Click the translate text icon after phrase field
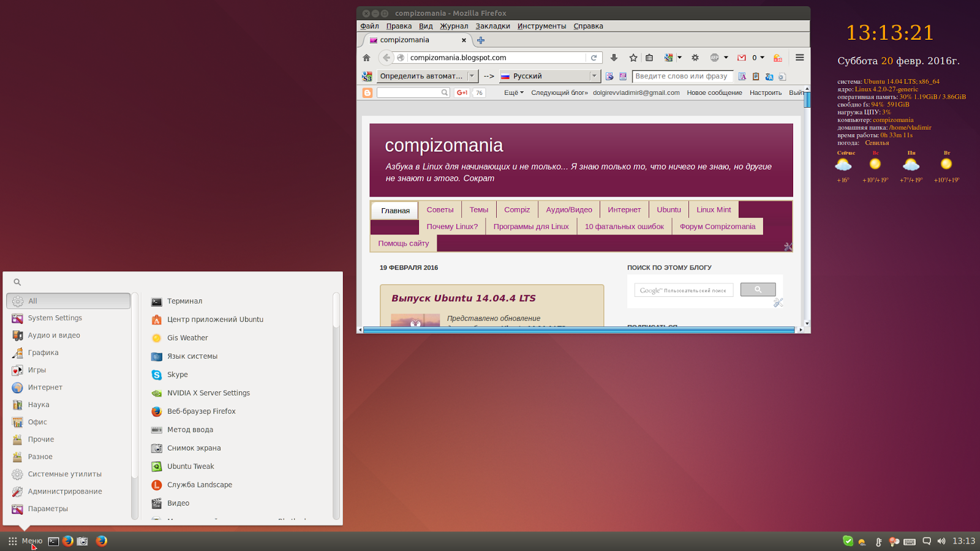Image resolution: width=980 pixels, height=551 pixels. pyautogui.click(x=742, y=77)
